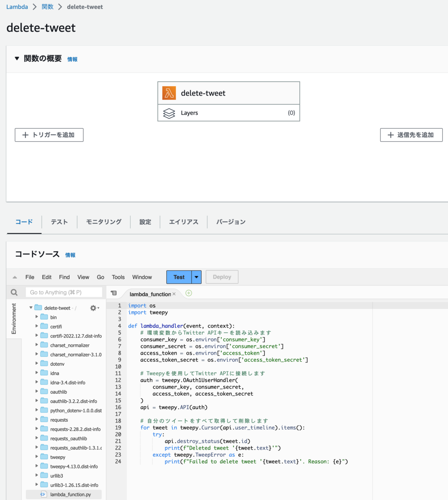Image resolution: width=448 pixels, height=500 pixels.
Task: Open the バージョン tab
Action: (231, 222)
